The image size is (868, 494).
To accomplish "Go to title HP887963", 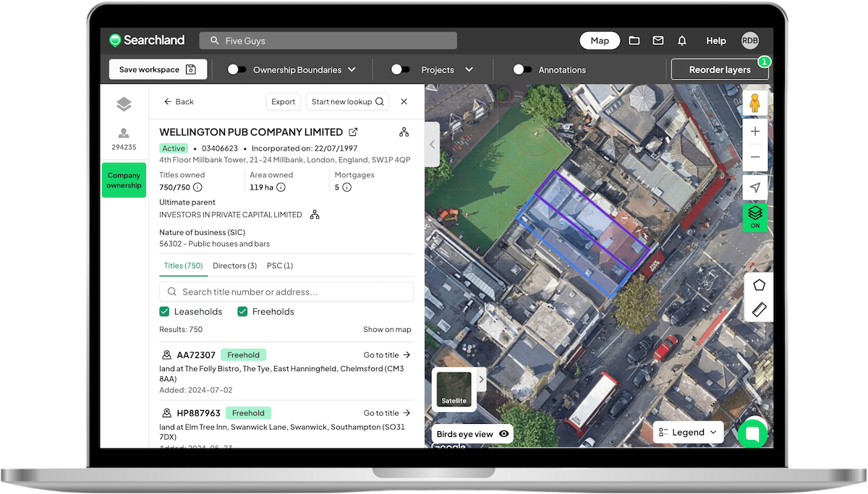I will click(387, 413).
